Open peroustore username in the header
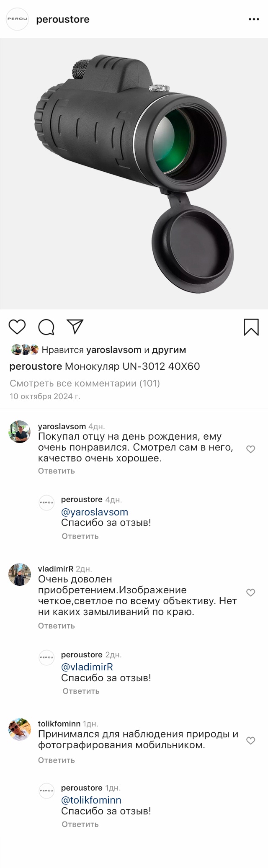This screenshot has height=868, width=268. click(63, 20)
